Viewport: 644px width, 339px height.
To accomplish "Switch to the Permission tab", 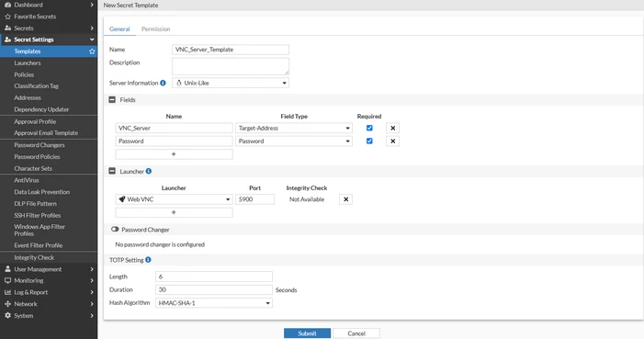I will pyautogui.click(x=155, y=29).
